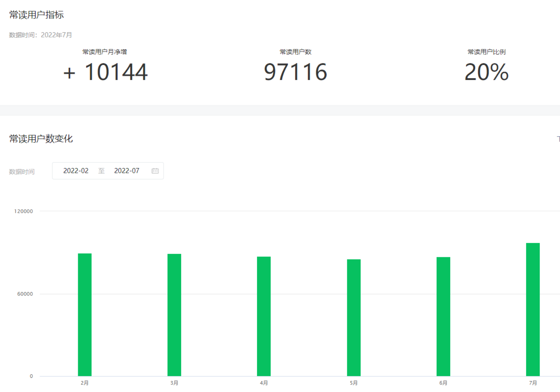Screen dimensions: 560x392
Task: Click the 常读用户数变化 section heading
Action: [x=41, y=139]
